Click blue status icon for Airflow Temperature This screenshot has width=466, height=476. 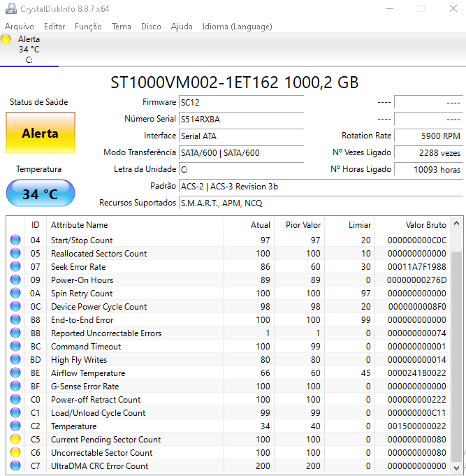coord(15,373)
